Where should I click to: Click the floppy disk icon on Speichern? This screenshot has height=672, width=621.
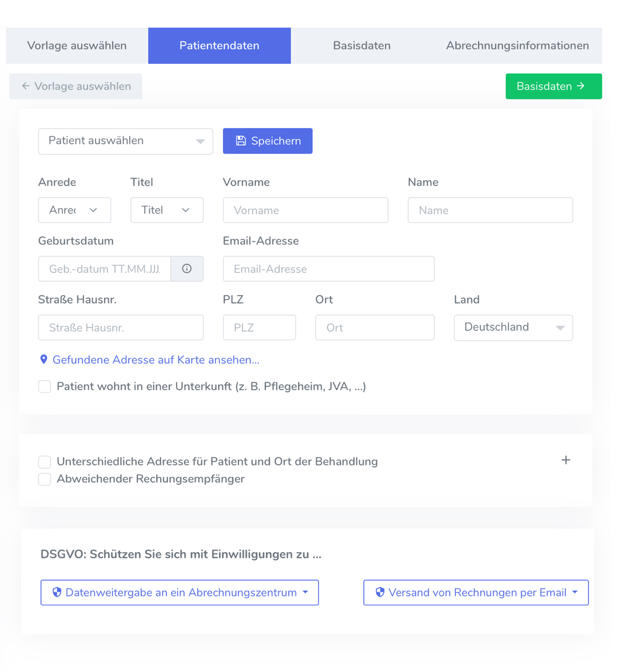241,141
